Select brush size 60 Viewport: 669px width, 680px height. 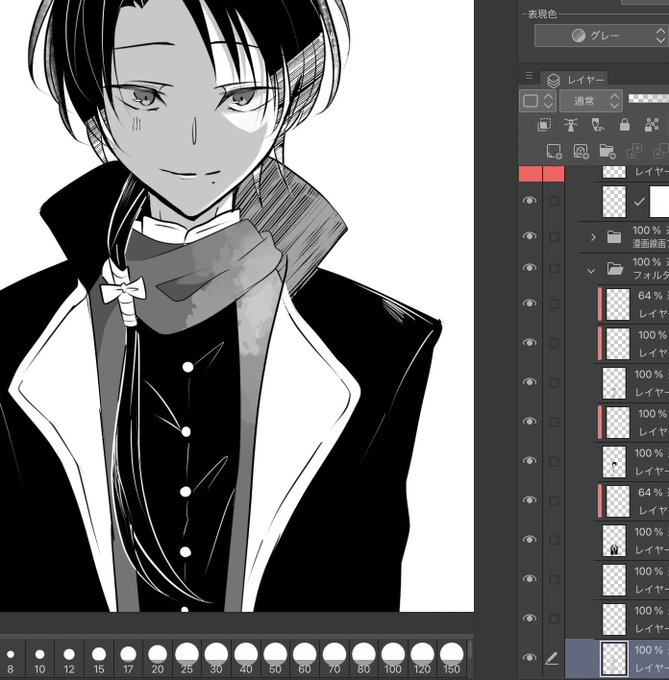304,658
